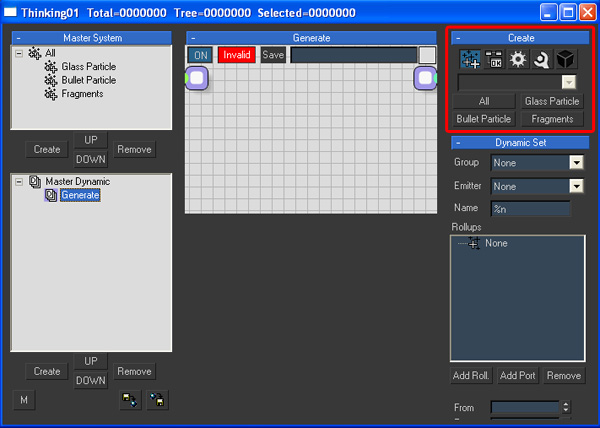Toggle the ON button in Generate panel
The width and height of the screenshot is (600, 428).
coord(201,55)
